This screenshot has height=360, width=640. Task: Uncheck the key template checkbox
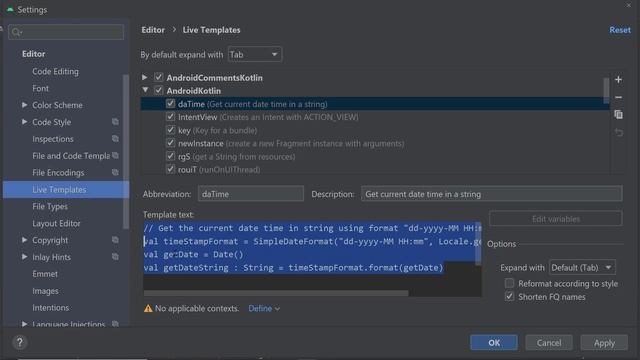[x=170, y=130]
